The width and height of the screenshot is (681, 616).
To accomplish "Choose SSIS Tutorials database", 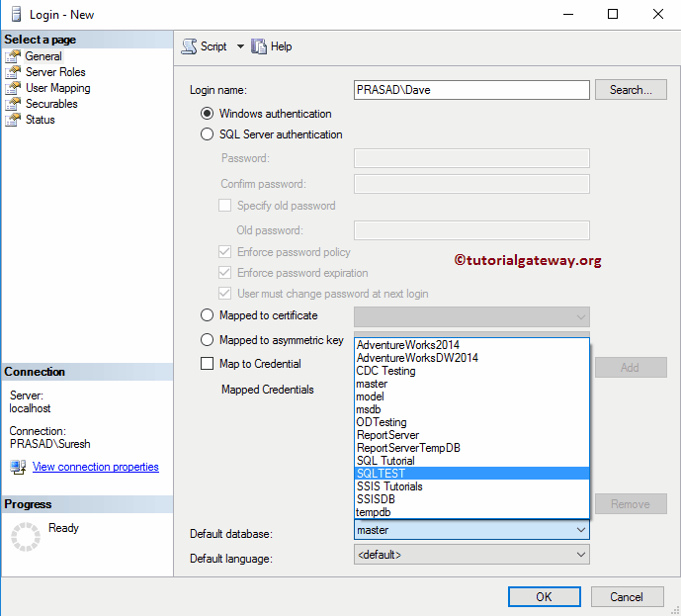I will click(x=471, y=486).
